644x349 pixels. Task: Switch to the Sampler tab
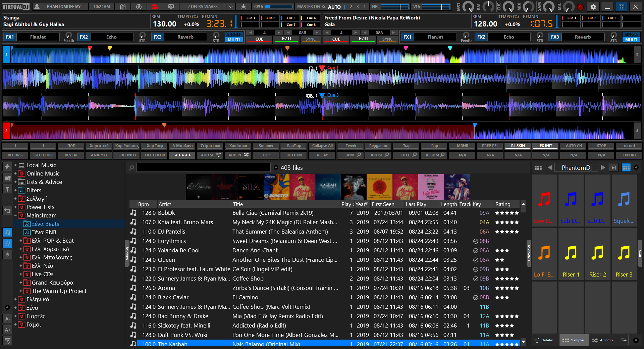click(573, 340)
